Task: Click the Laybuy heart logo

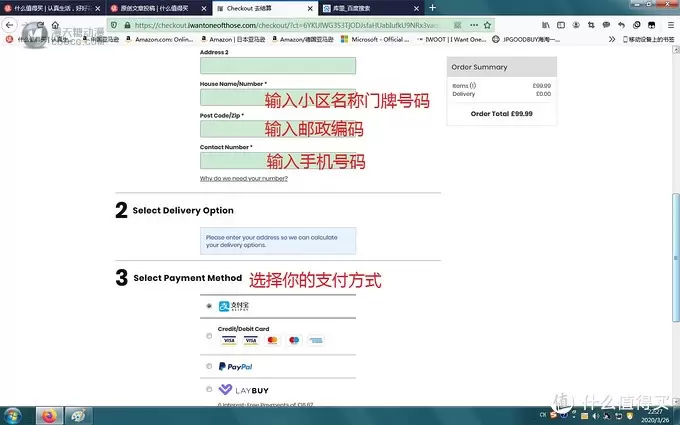Action: point(225,389)
